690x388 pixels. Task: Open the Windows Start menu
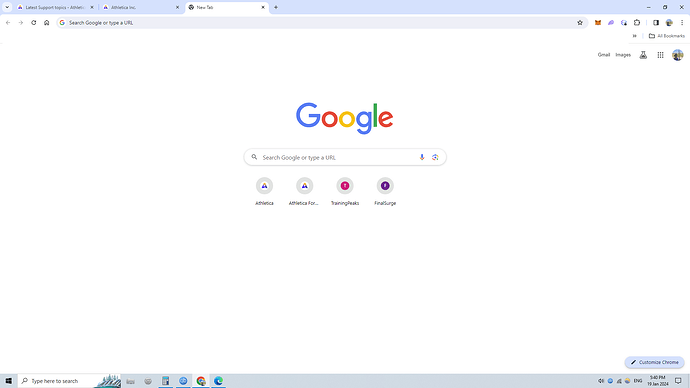coord(8,381)
